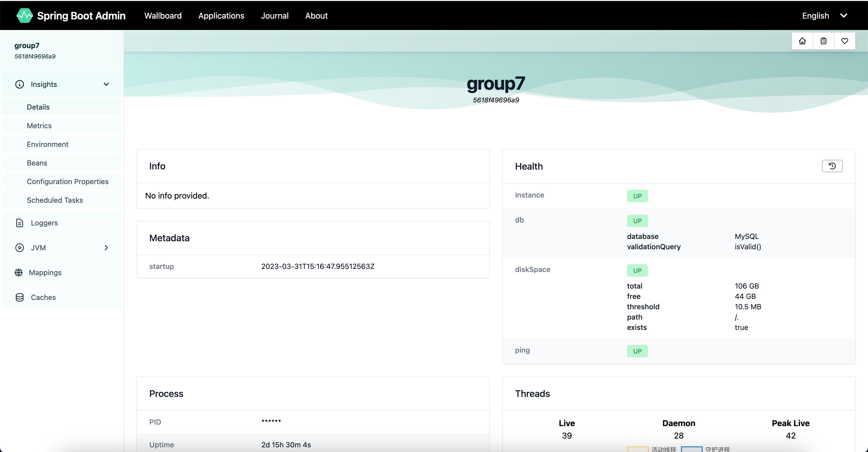Click the Spring Boot Admin logo
Viewport: 868px width, 452px height.
(71, 15)
